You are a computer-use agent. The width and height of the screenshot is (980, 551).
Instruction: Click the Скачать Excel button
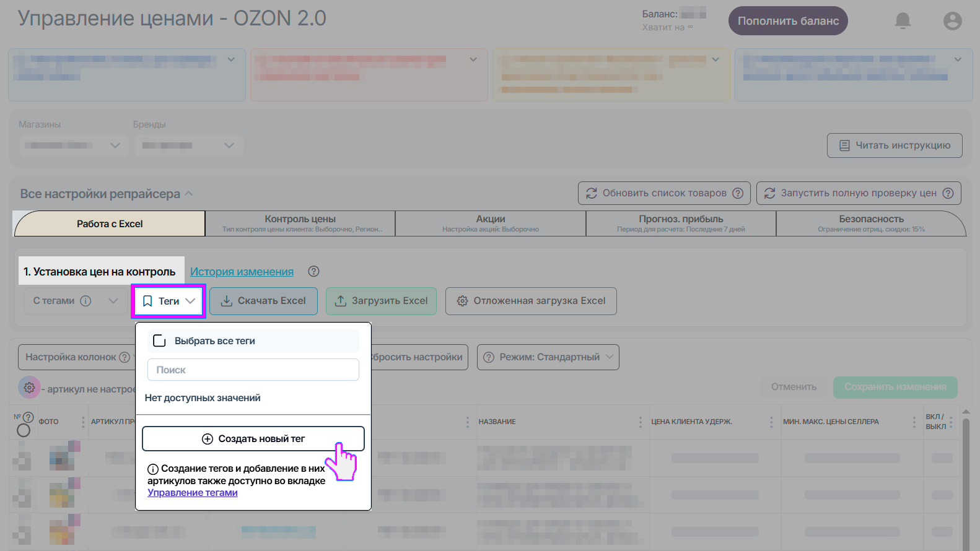[x=263, y=301]
